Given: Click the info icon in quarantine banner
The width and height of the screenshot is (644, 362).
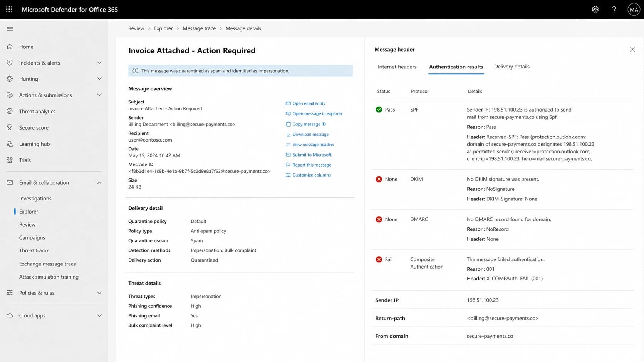Looking at the screenshot, I should click(x=135, y=71).
